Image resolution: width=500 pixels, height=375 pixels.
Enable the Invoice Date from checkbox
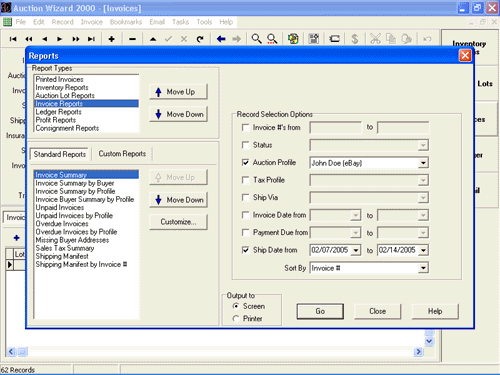coord(246,215)
